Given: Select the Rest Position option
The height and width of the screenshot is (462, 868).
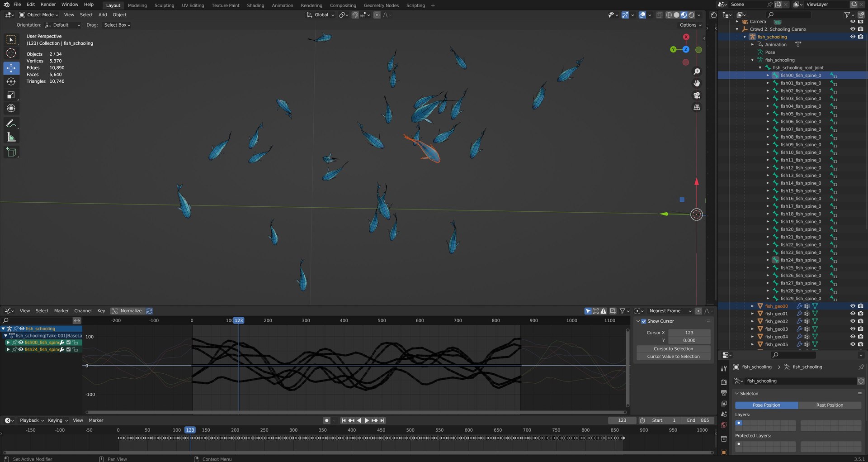Looking at the screenshot, I should pos(830,405).
